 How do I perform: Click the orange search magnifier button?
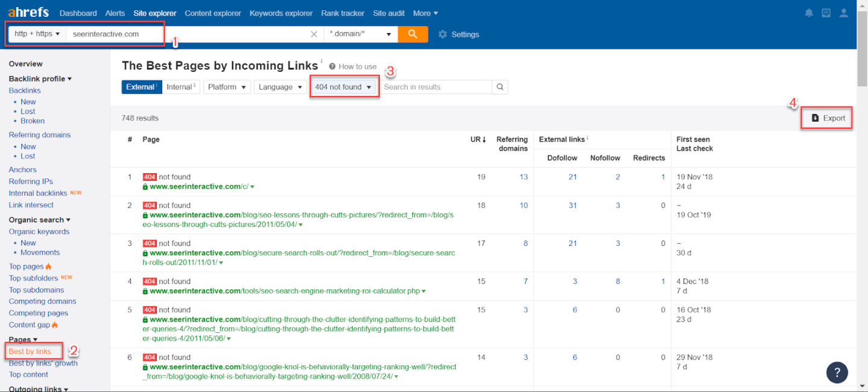tap(412, 34)
